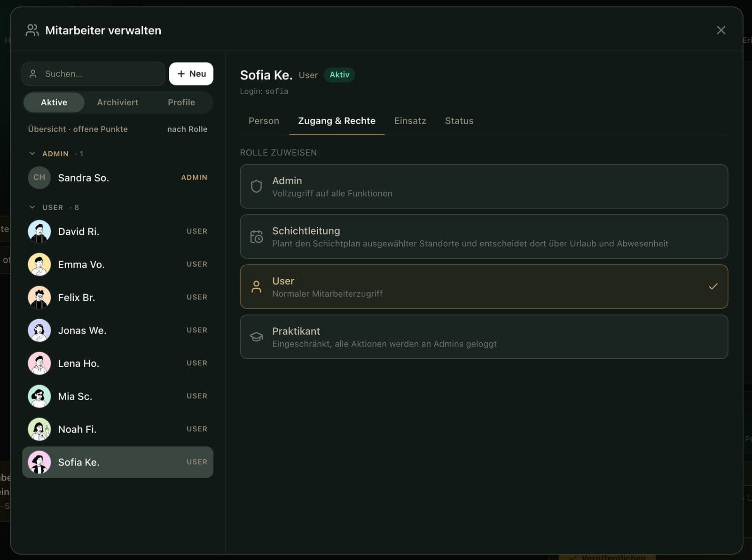Select Jonas We. in the list
This screenshot has width=752, height=560.
(x=117, y=330)
